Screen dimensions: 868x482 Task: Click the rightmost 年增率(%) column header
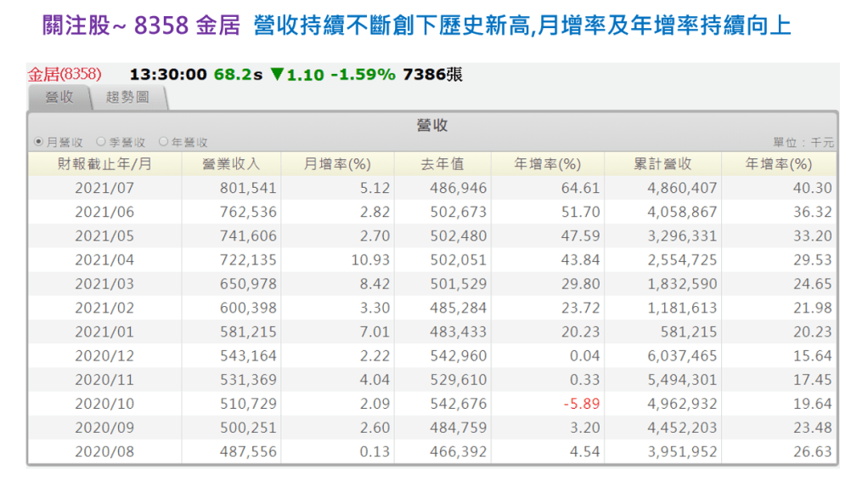(779, 164)
